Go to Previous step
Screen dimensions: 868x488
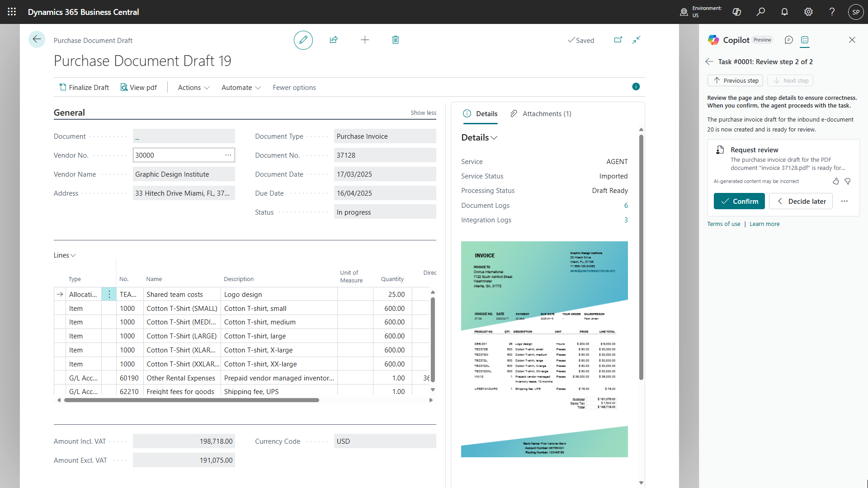(736, 80)
